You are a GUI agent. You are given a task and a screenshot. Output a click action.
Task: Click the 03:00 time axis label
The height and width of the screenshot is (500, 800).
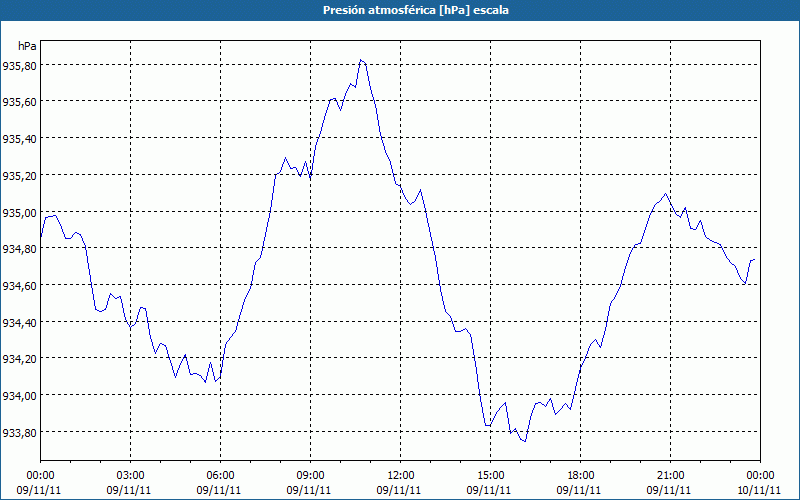click(x=131, y=476)
